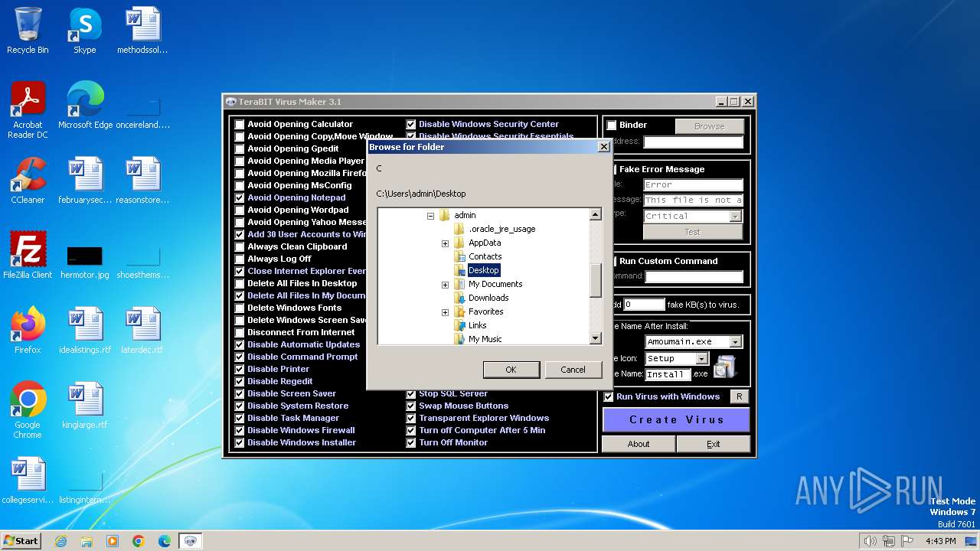Click the Install file name field

point(668,374)
